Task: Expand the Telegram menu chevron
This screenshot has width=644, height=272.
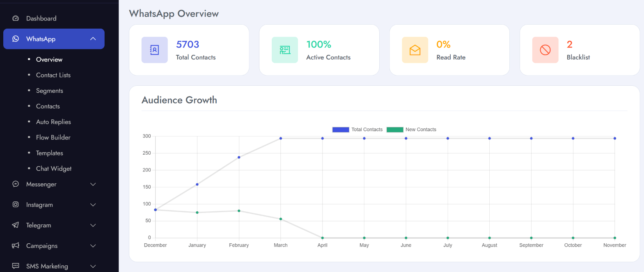Action: tap(93, 225)
